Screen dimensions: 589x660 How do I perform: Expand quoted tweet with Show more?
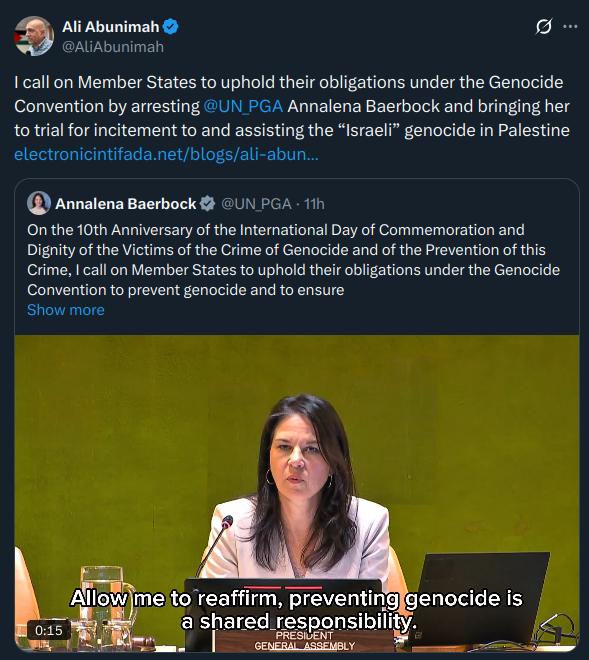66,310
